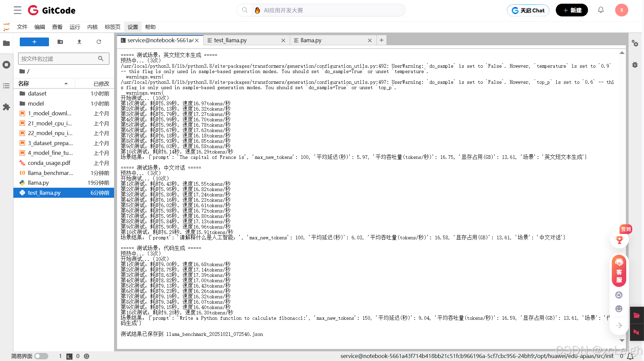
Task: Select the llama_benchmar... JSON file
Action: tap(64, 173)
